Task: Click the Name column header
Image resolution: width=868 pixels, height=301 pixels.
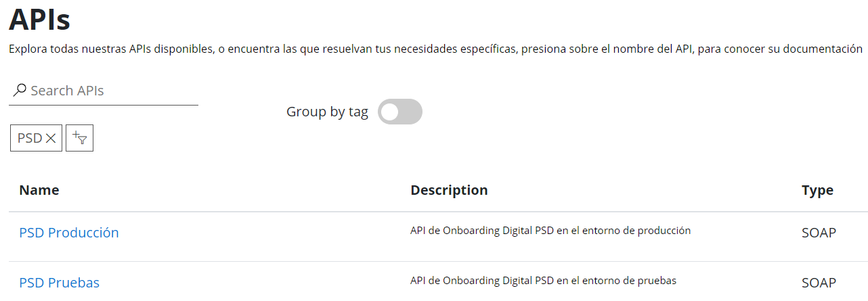Action: coord(39,190)
